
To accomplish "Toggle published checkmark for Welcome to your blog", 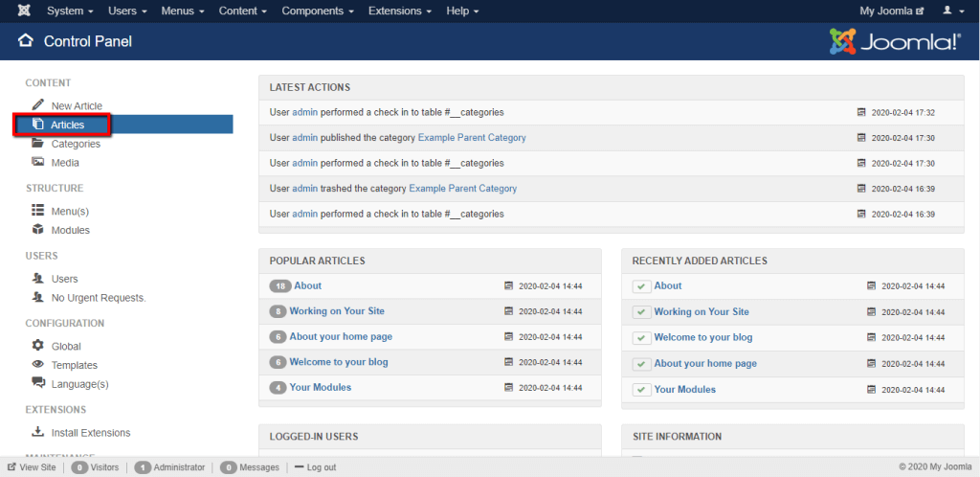I will click(x=642, y=337).
